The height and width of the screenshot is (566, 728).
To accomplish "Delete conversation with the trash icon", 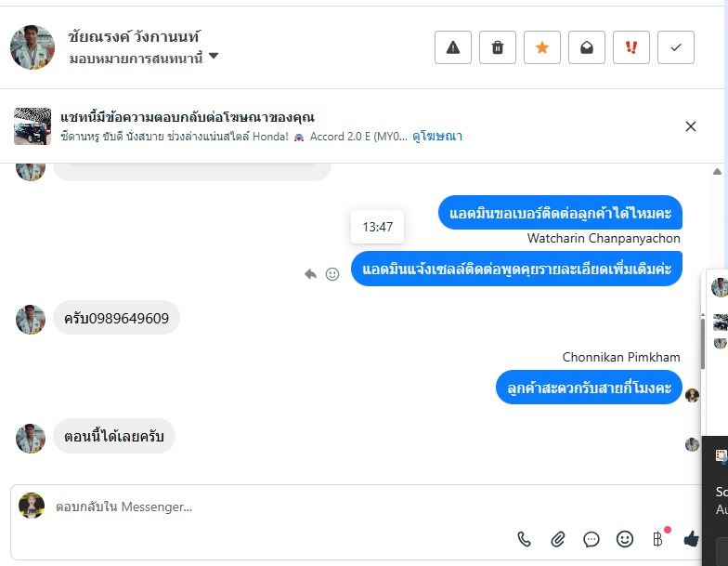I will click(498, 47).
